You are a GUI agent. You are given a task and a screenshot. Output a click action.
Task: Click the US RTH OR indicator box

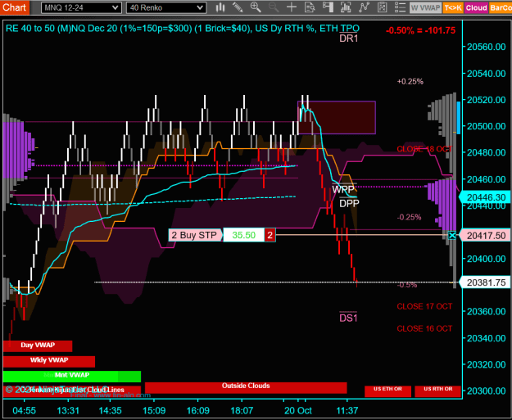[x=438, y=391]
